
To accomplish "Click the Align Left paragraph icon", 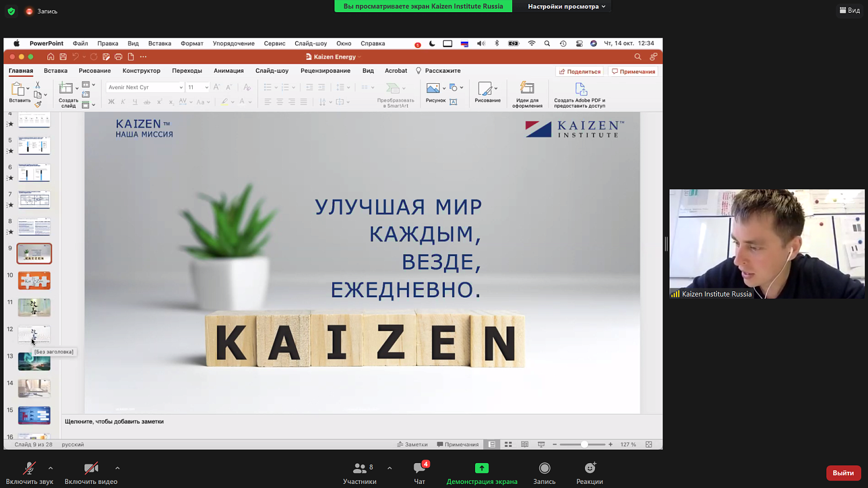I will [267, 102].
